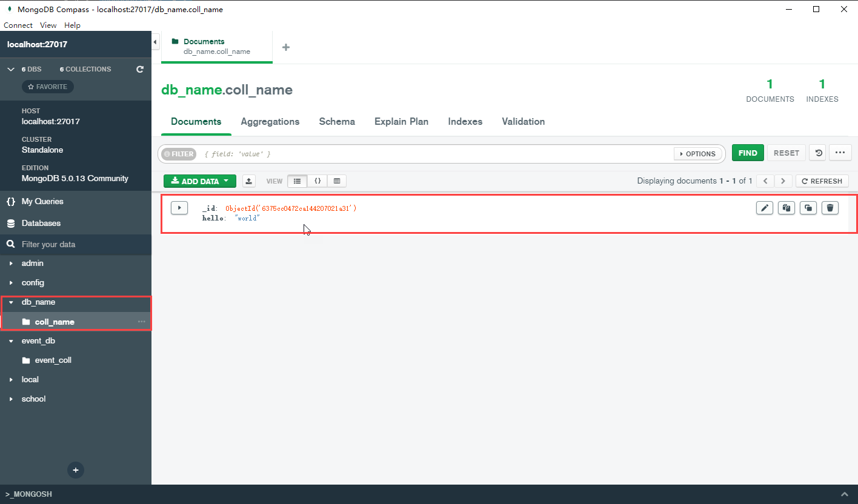
Task: Click the "world" field value
Action: click(247, 218)
